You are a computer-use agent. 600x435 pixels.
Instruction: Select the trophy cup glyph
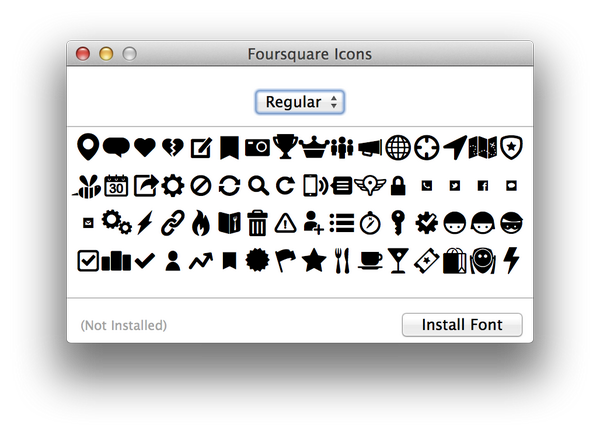click(x=285, y=146)
